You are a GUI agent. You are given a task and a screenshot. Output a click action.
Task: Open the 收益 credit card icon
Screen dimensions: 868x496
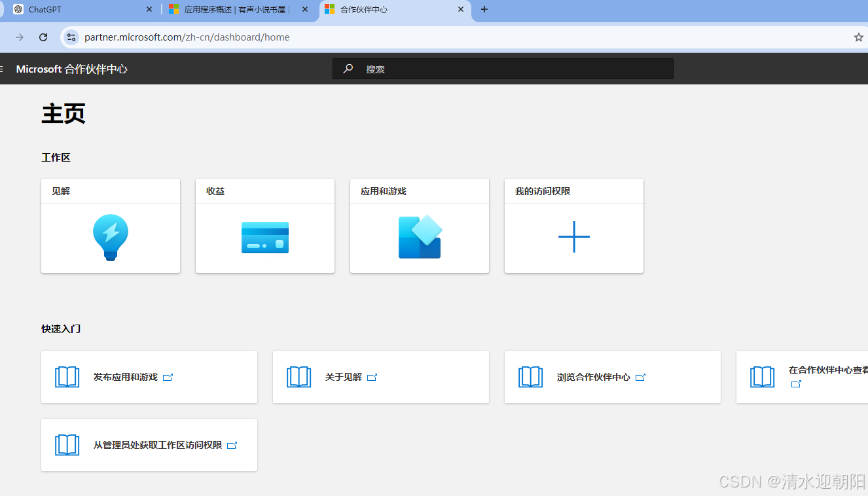pyautogui.click(x=265, y=238)
